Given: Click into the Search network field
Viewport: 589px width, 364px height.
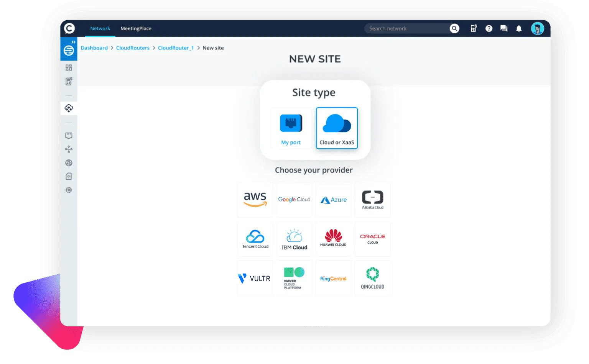Looking at the screenshot, I should [x=406, y=29].
